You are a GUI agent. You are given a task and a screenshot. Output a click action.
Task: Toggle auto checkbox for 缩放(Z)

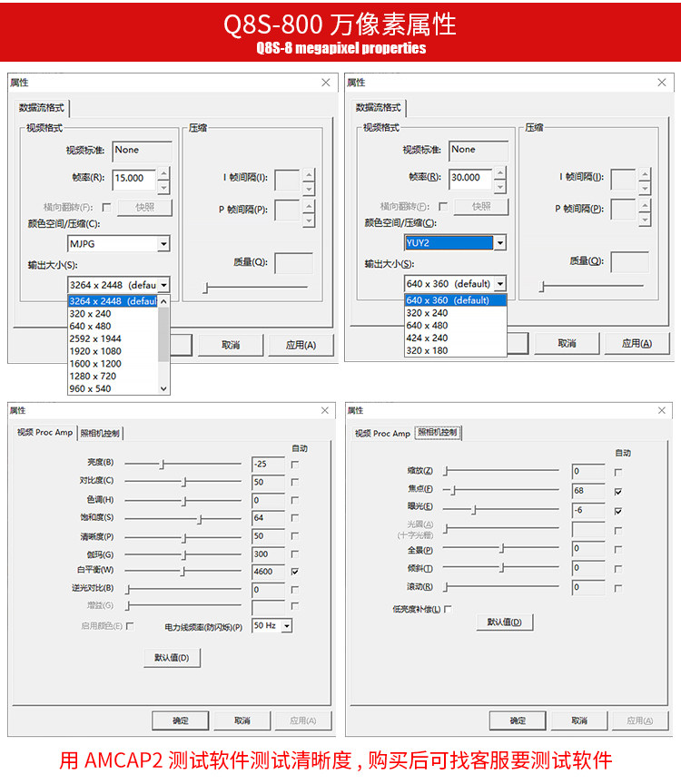618,472
